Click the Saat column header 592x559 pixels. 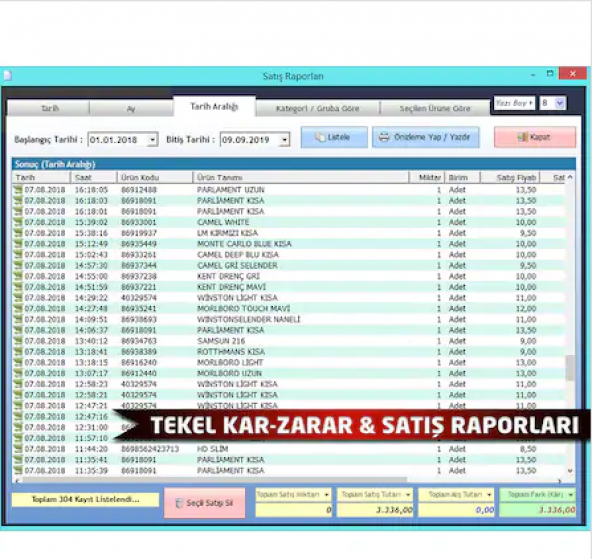(93, 177)
